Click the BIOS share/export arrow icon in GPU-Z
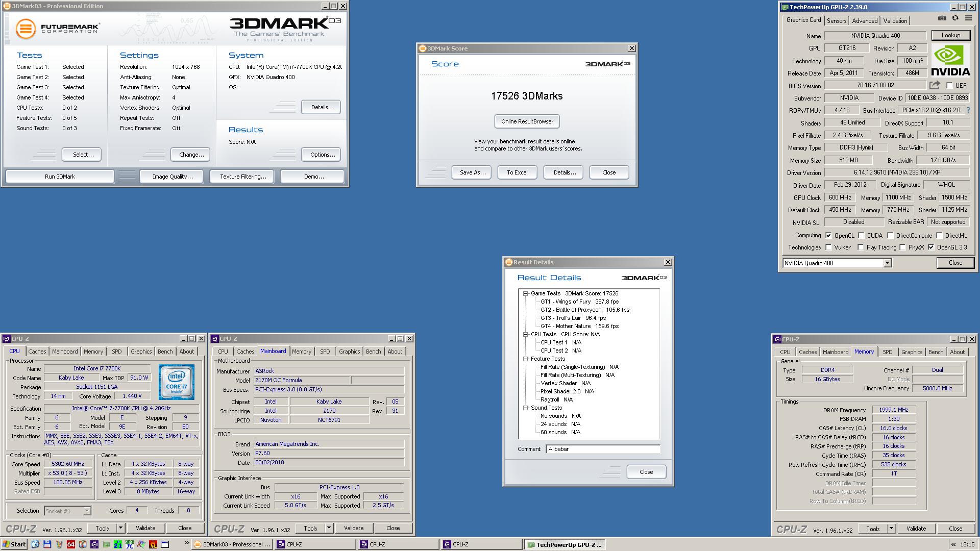Screen dimensions: 980x551 [x=935, y=85]
